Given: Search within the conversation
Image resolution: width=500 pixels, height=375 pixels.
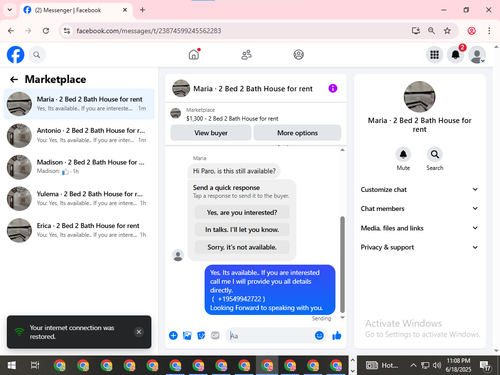Looking at the screenshot, I should (435, 154).
